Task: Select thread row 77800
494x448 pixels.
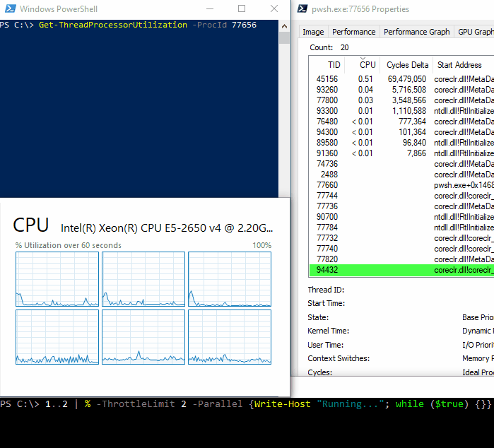Action: click(x=401, y=100)
